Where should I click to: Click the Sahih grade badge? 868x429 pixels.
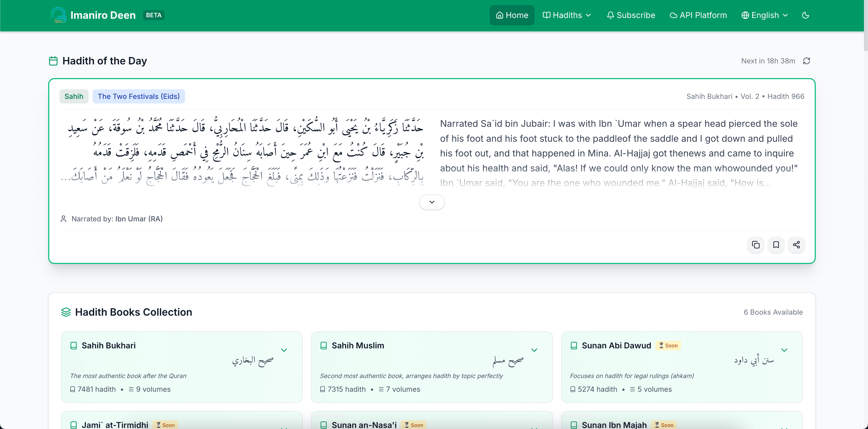point(74,96)
